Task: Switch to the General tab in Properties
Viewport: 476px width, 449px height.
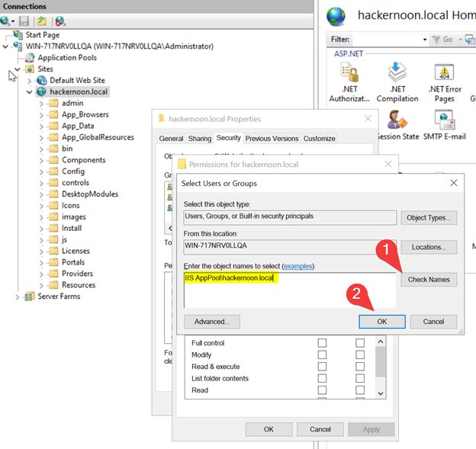Action: coord(171,138)
